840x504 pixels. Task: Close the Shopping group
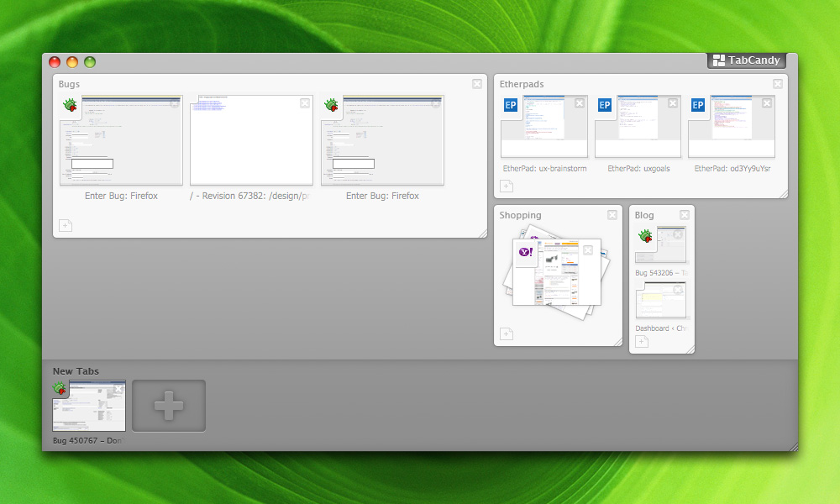(x=612, y=215)
